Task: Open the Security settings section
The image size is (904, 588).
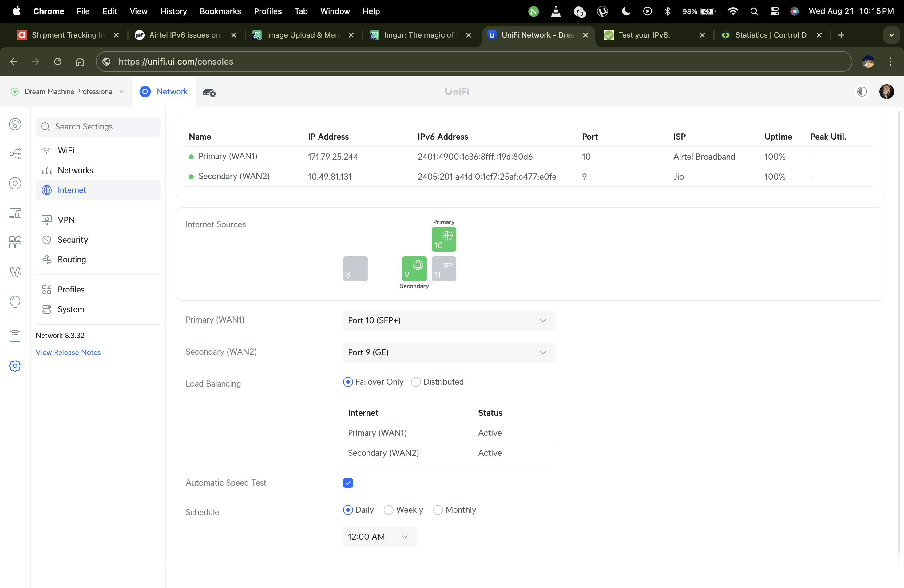Action: tap(73, 240)
